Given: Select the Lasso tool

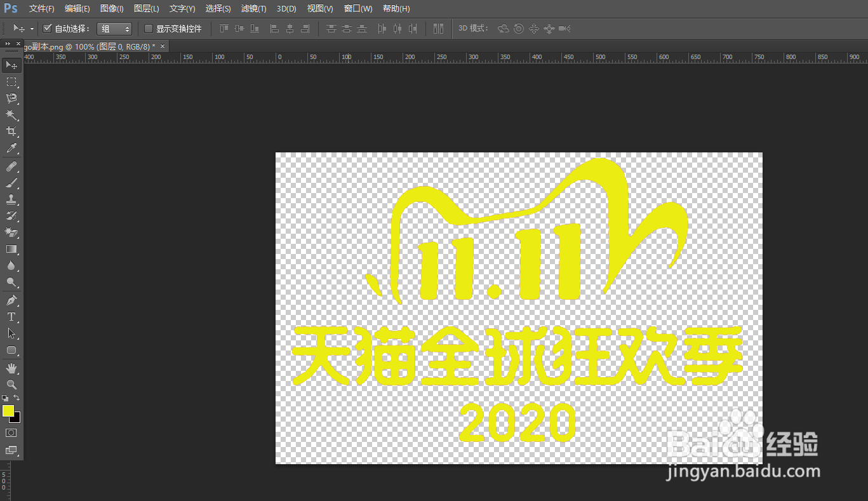Looking at the screenshot, I should 11,98.
